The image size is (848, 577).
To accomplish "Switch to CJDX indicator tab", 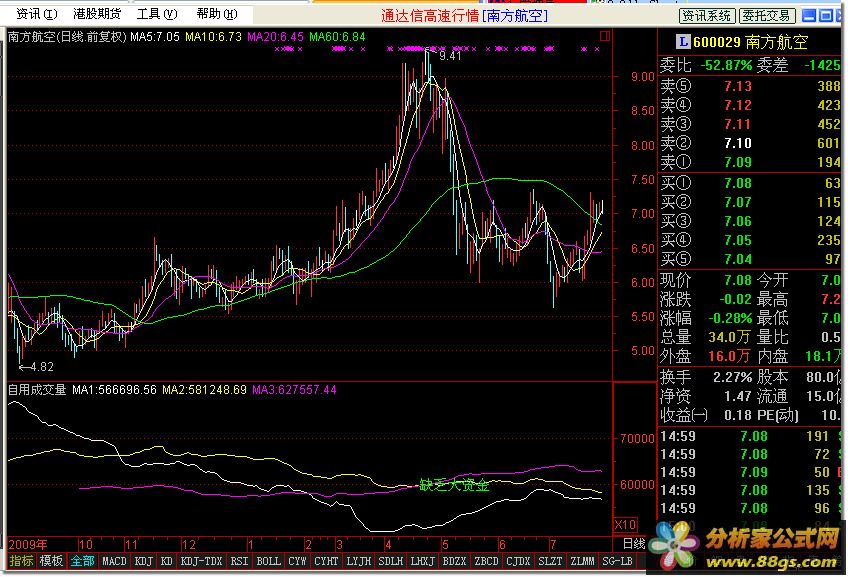I will pyautogui.click(x=518, y=561).
